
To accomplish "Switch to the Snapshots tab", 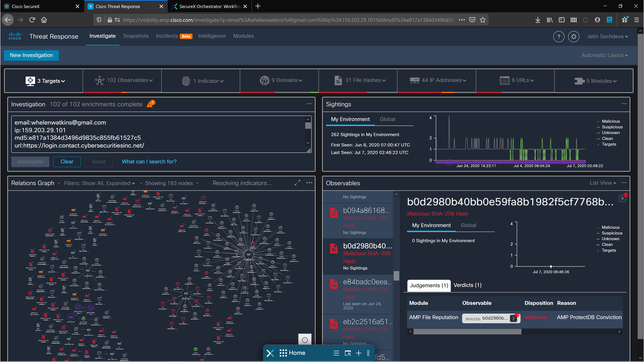I will pos(136,36).
